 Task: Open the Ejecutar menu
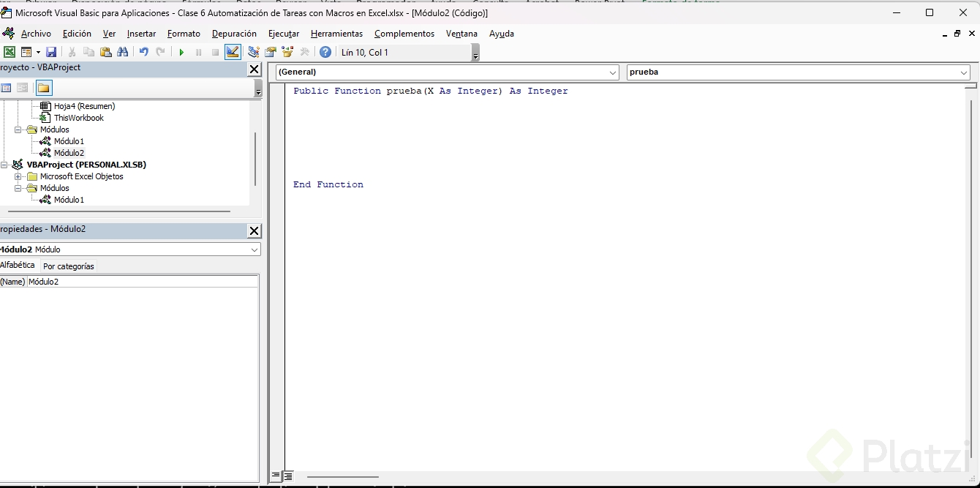[x=284, y=34]
